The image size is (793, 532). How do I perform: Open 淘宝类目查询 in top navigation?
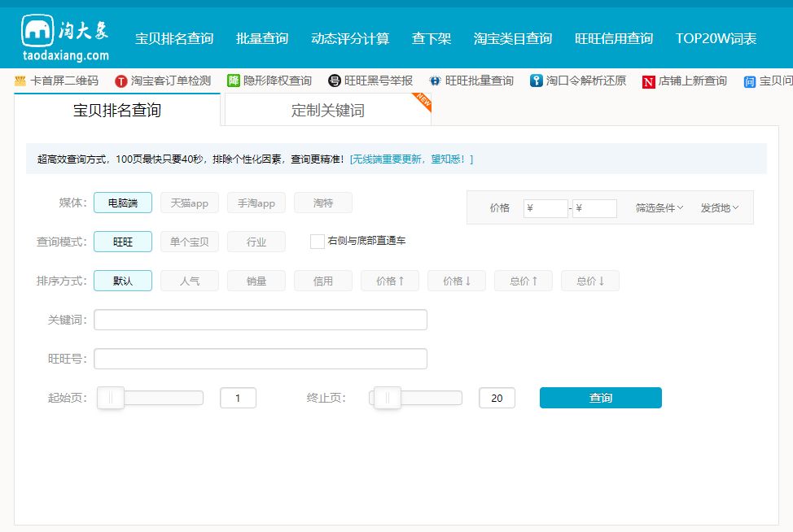coord(513,38)
